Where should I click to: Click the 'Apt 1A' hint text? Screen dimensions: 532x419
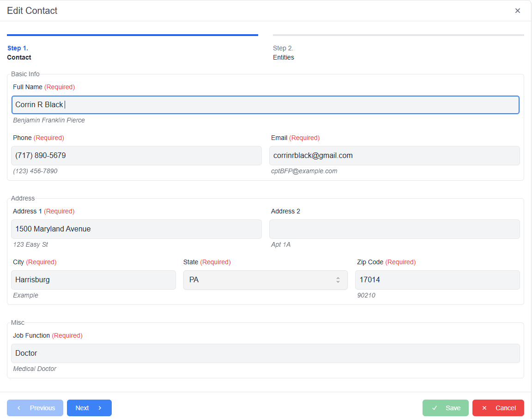281,244
